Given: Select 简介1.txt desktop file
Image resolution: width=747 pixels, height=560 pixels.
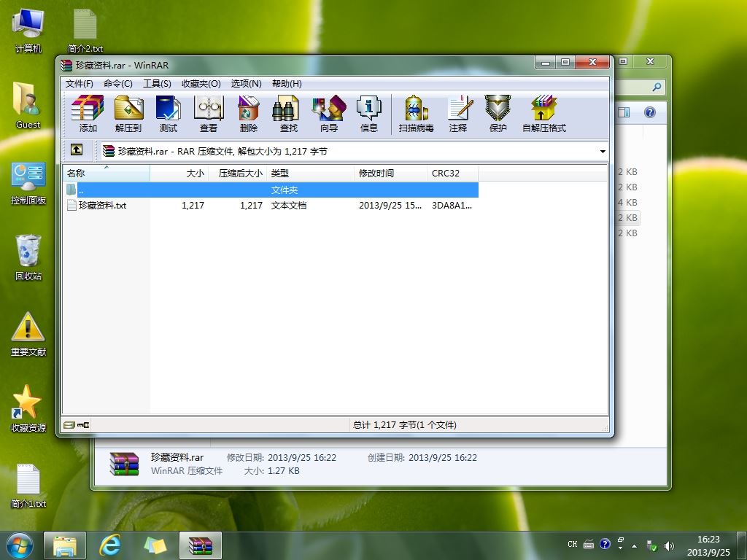Looking at the screenshot, I should pos(28,486).
